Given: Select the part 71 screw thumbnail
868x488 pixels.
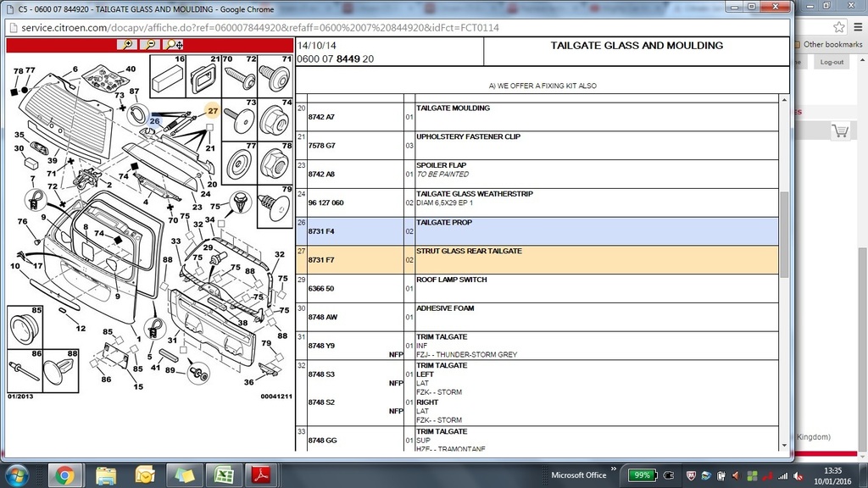Looking at the screenshot, I should tap(275, 75).
